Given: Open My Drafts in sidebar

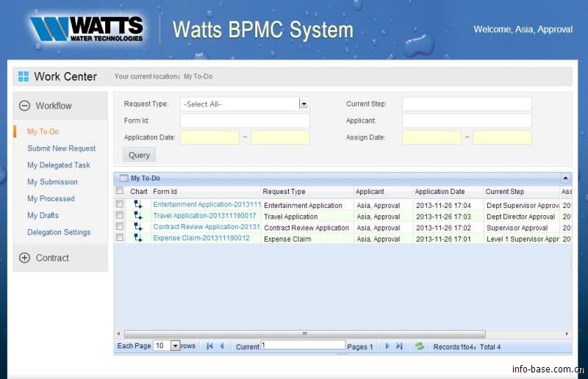Looking at the screenshot, I should (x=43, y=215).
